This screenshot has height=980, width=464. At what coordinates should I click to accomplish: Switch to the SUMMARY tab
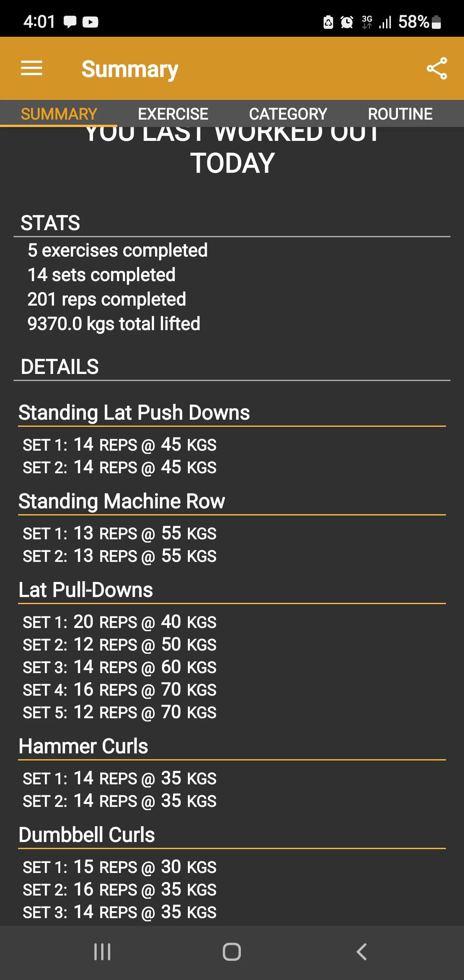(59, 113)
